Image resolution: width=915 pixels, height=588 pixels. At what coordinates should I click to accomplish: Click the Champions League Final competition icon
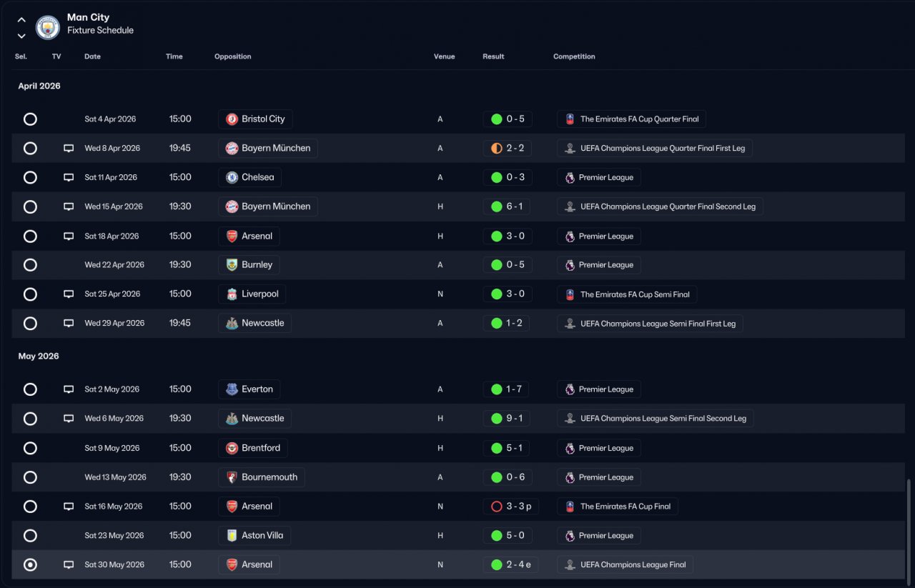pos(570,565)
